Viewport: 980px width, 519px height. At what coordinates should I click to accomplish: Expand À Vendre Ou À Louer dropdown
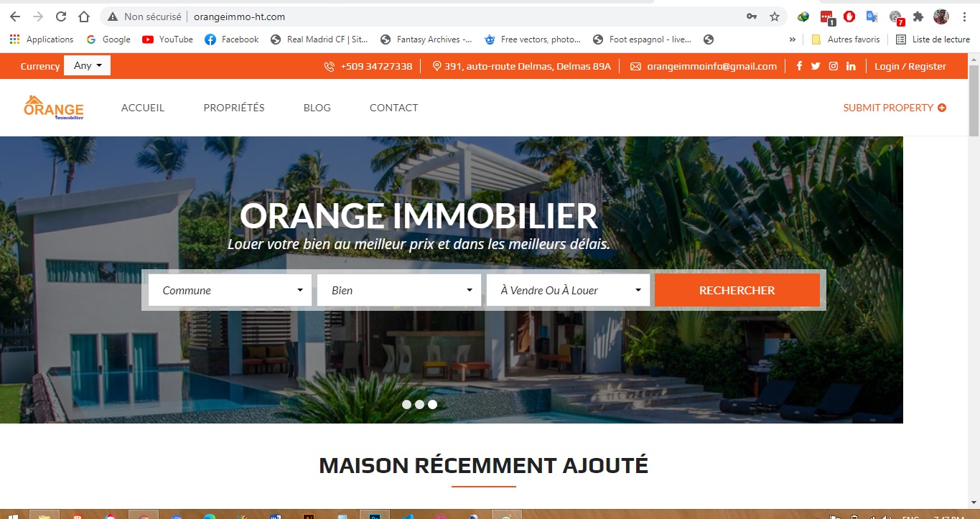coord(568,290)
